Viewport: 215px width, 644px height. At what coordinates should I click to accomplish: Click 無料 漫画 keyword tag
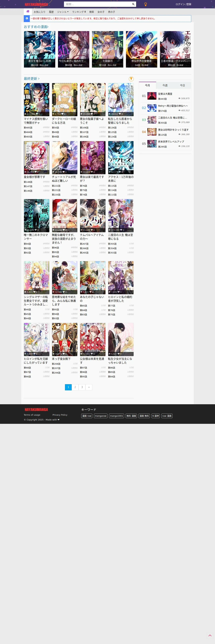coord(131,416)
